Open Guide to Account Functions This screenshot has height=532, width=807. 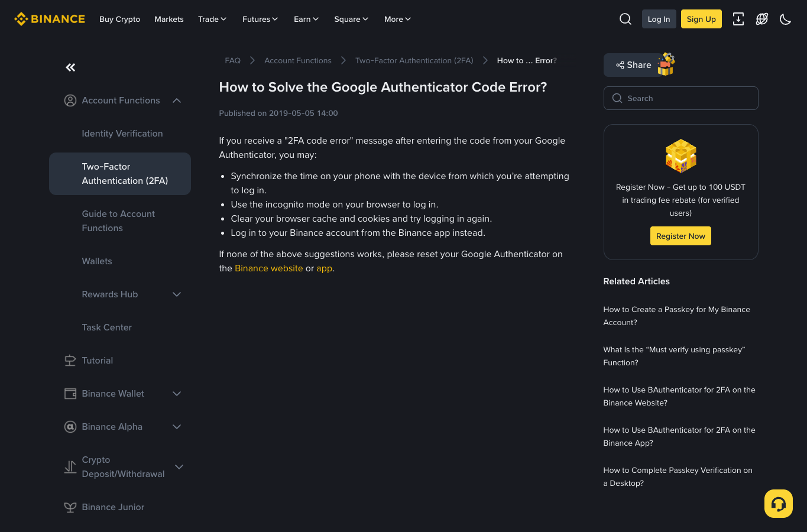118,221
